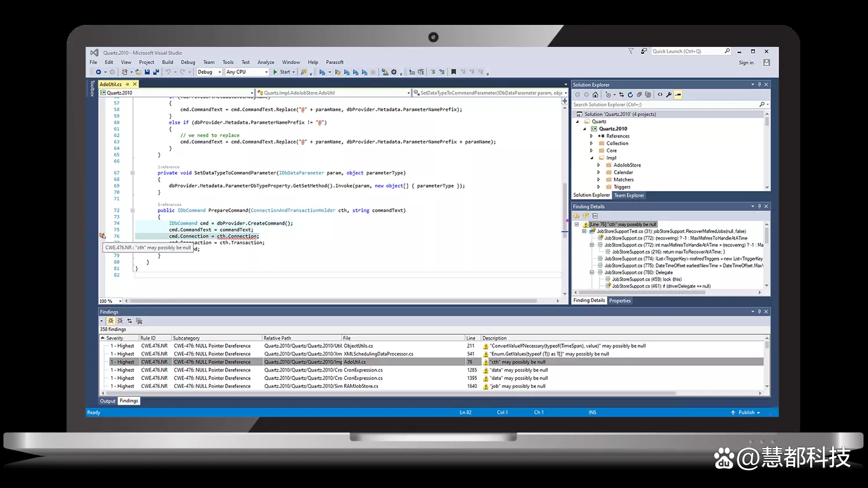This screenshot has width=868, height=488.
Task: Open the Parasoft menu
Action: coord(334,62)
